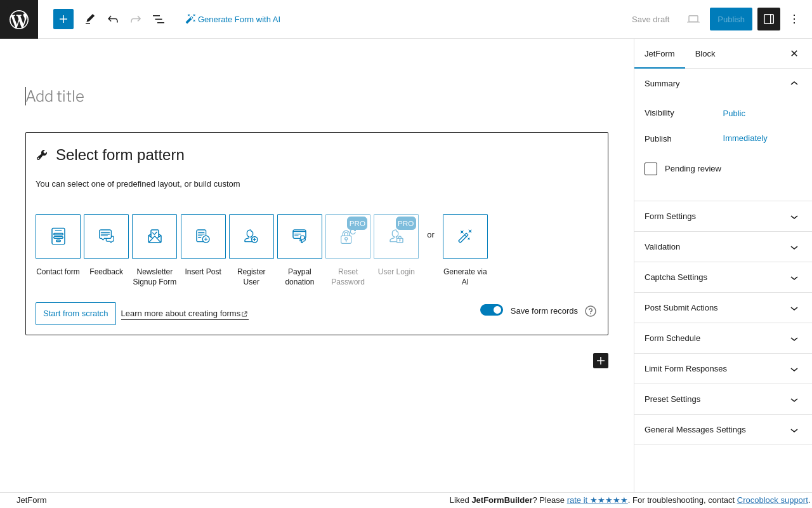Expand the Post Submit Actions section
Image resolution: width=812 pixels, height=508 pixels.
click(x=723, y=308)
